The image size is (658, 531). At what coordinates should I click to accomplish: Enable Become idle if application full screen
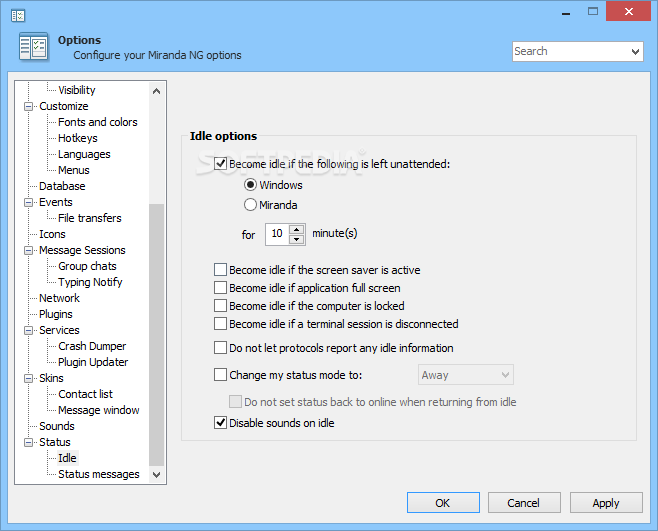(x=220, y=288)
